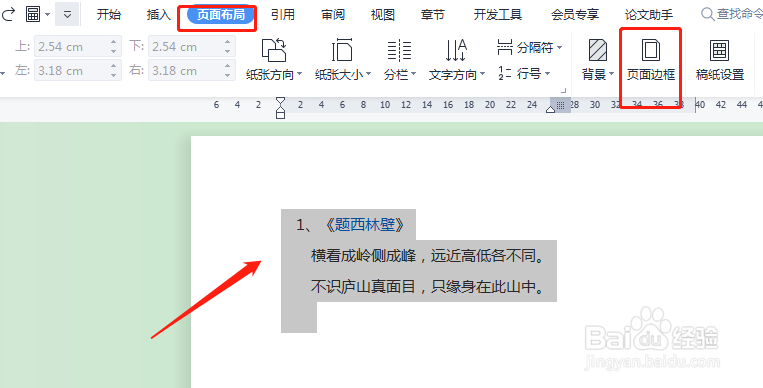Open the print preview icon
763x388 pixels.
coord(33,14)
